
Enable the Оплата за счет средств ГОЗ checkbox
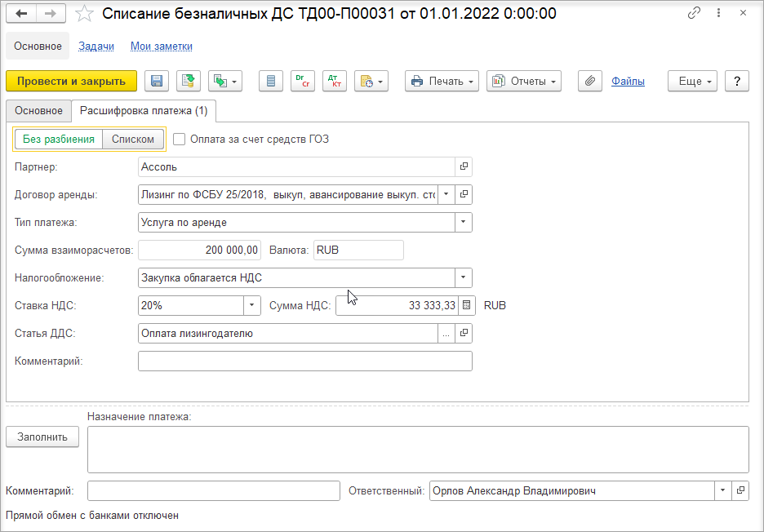pyautogui.click(x=180, y=140)
